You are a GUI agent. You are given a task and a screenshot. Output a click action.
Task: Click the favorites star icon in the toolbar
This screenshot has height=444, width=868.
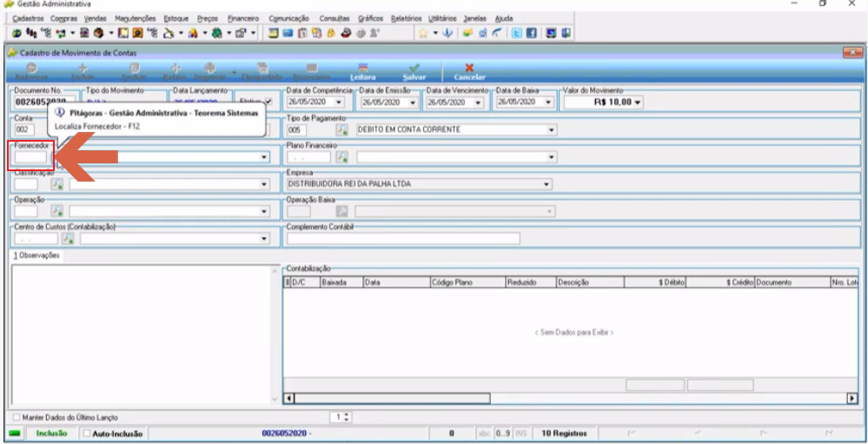423,33
